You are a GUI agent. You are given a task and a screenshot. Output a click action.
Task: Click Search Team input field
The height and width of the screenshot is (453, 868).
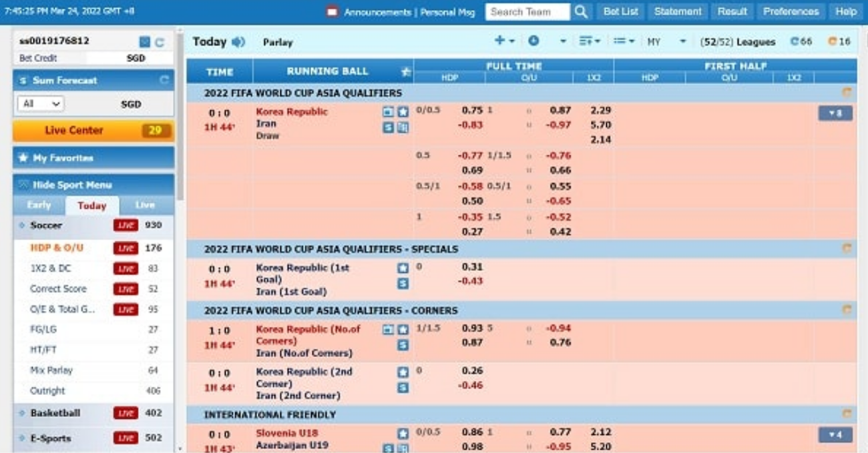pyautogui.click(x=527, y=11)
